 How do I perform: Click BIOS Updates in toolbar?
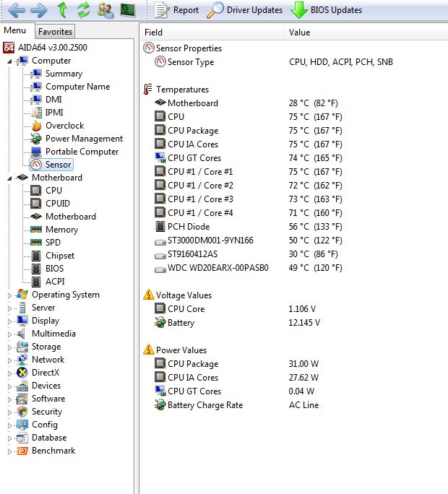click(327, 10)
